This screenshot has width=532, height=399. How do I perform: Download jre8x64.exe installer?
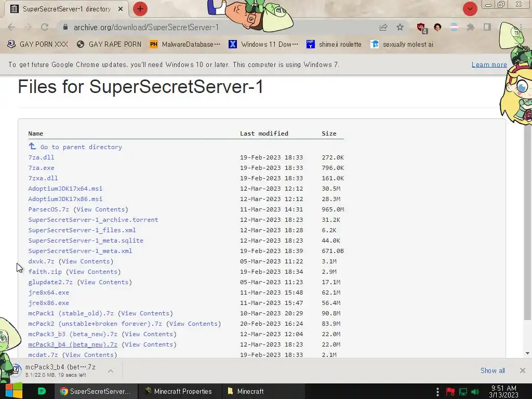[x=48, y=292]
